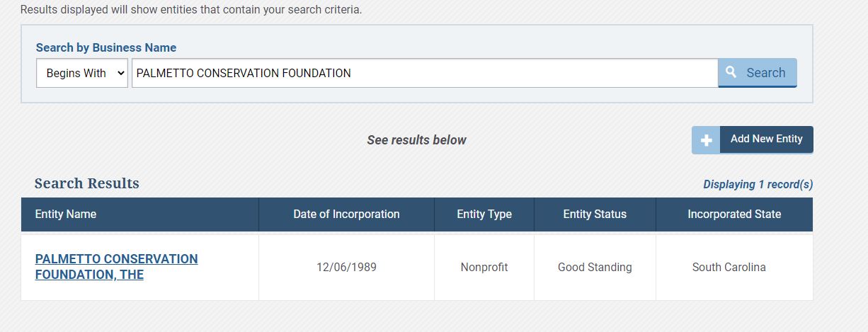
Task: Open the Begins With search type dropdown
Action: (82, 73)
